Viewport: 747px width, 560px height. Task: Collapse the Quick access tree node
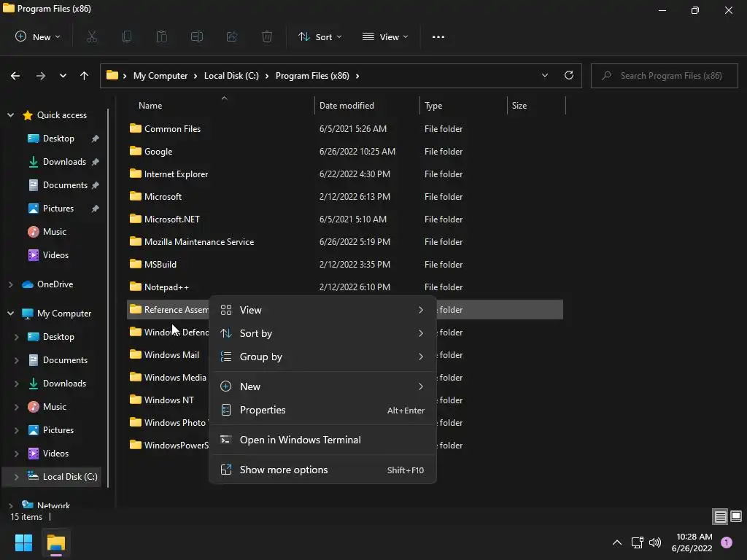[x=10, y=114]
